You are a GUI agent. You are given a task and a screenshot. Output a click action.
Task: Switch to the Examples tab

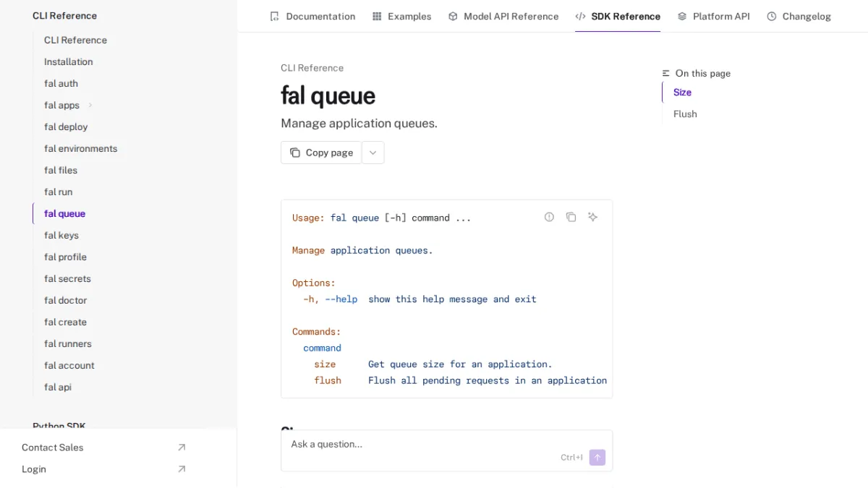click(x=401, y=16)
